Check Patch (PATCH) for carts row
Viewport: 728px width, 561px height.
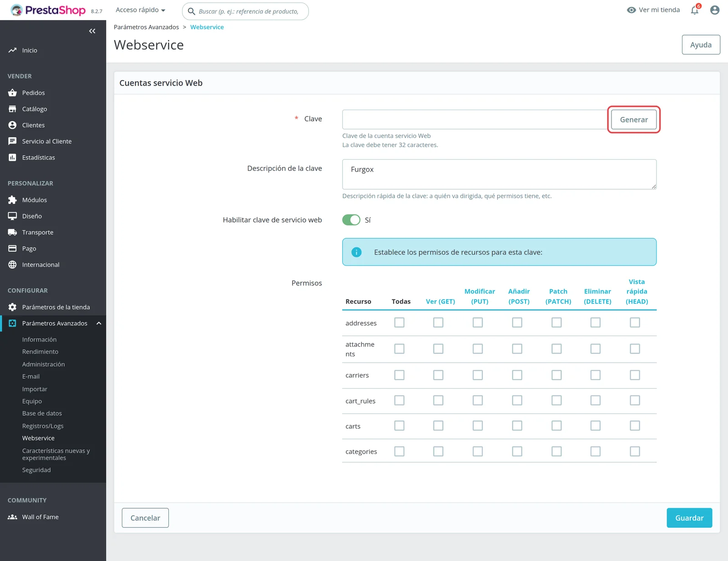click(x=556, y=425)
